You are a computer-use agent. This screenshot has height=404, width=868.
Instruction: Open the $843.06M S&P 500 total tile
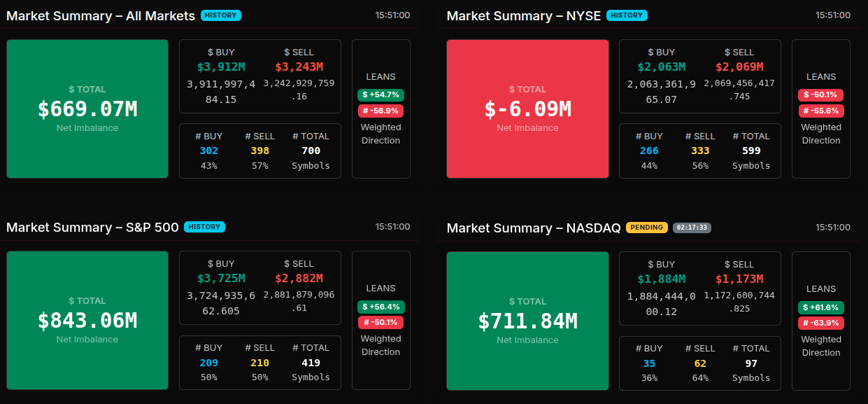coord(87,320)
